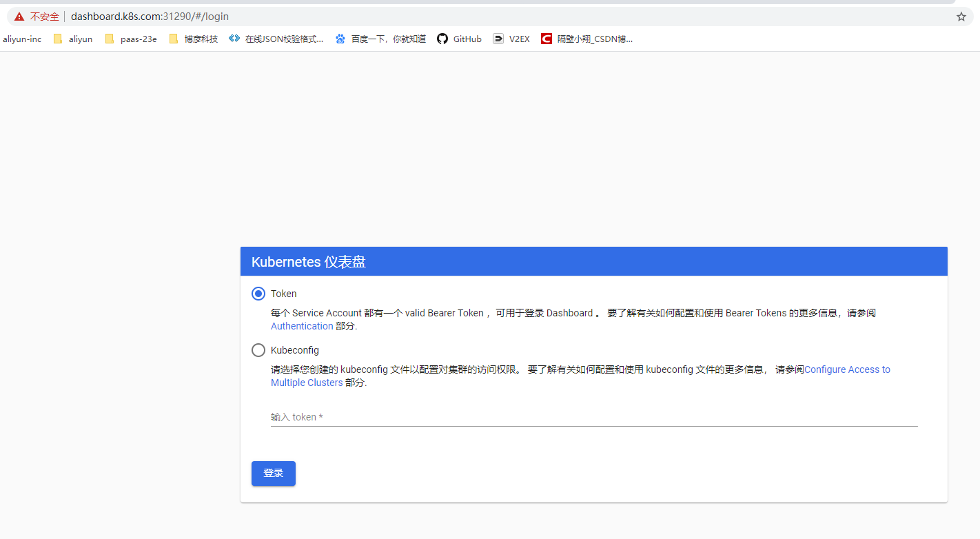Click the Kubeconfig option label text
This screenshot has width=980, height=539.
pyautogui.click(x=295, y=350)
